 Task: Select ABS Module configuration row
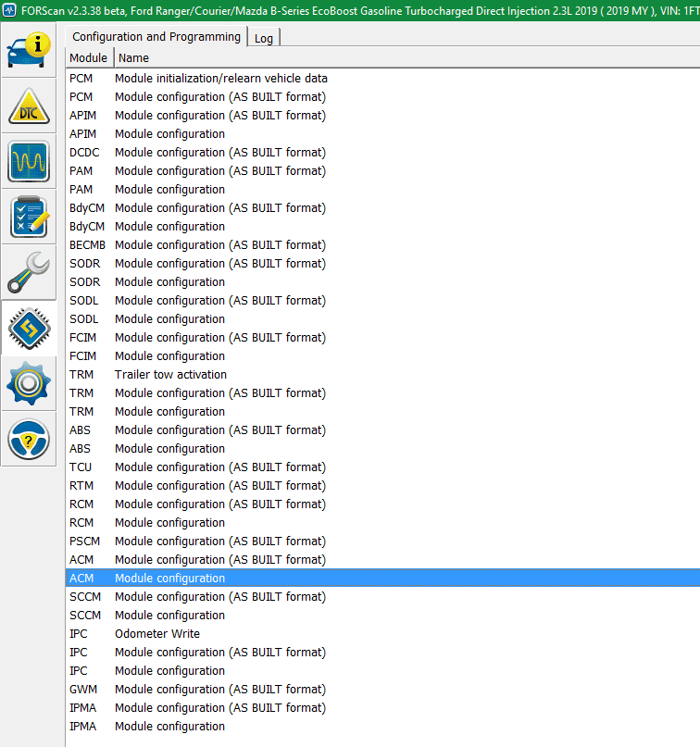(x=382, y=449)
